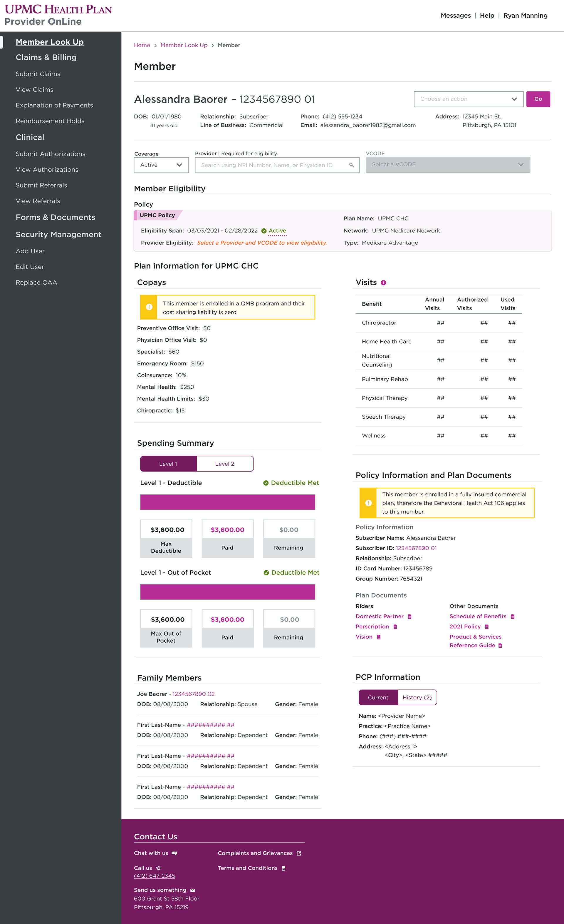Open the Schedule of Benefits document icon
The image size is (564, 924).
point(512,616)
